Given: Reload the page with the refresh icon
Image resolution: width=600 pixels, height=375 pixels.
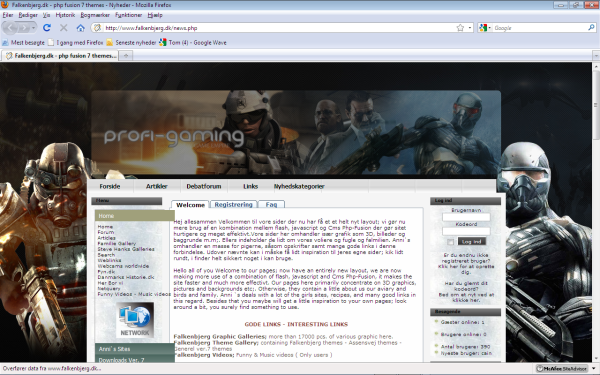Looking at the screenshot, I should pos(47,28).
